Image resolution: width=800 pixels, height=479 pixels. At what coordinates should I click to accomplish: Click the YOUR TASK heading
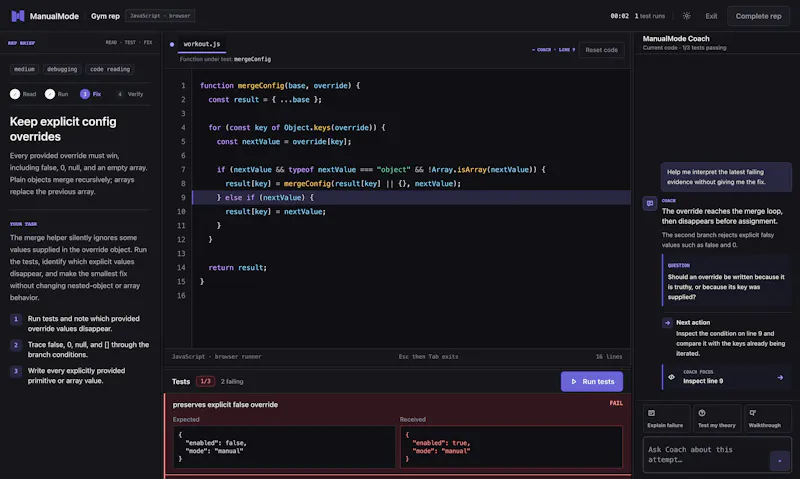pyautogui.click(x=23, y=224)
